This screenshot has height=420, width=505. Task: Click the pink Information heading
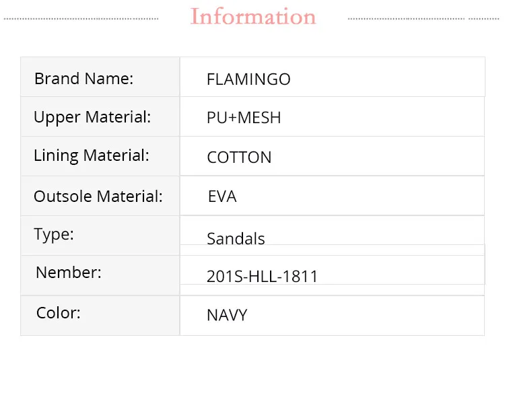(253, 17)
